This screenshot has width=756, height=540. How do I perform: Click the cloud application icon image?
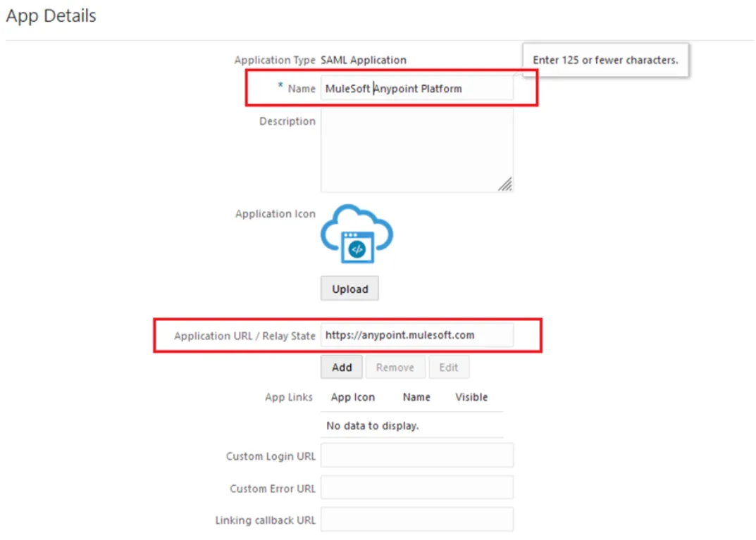(x=357, y=234)
